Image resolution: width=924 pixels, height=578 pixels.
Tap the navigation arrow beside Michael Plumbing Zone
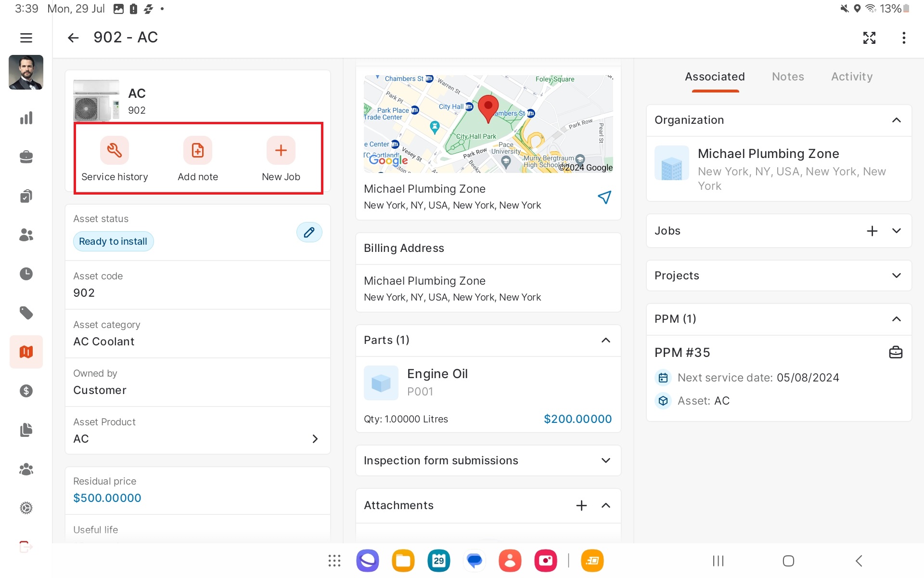tap(604, 197)
